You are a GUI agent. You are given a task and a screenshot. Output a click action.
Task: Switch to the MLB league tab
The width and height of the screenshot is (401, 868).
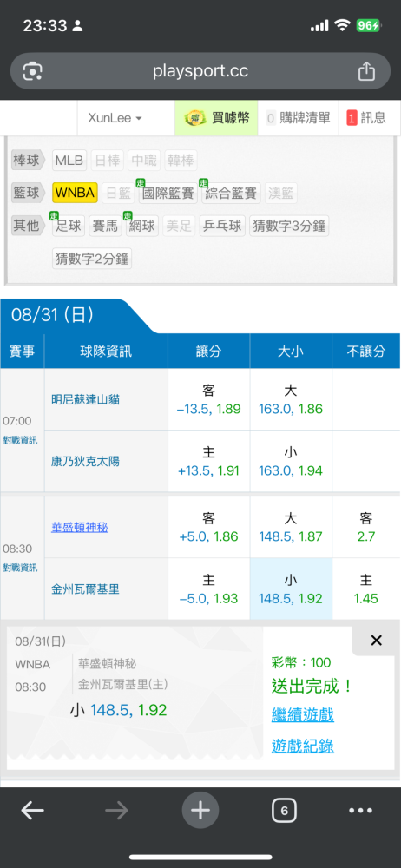click(69, 161)
